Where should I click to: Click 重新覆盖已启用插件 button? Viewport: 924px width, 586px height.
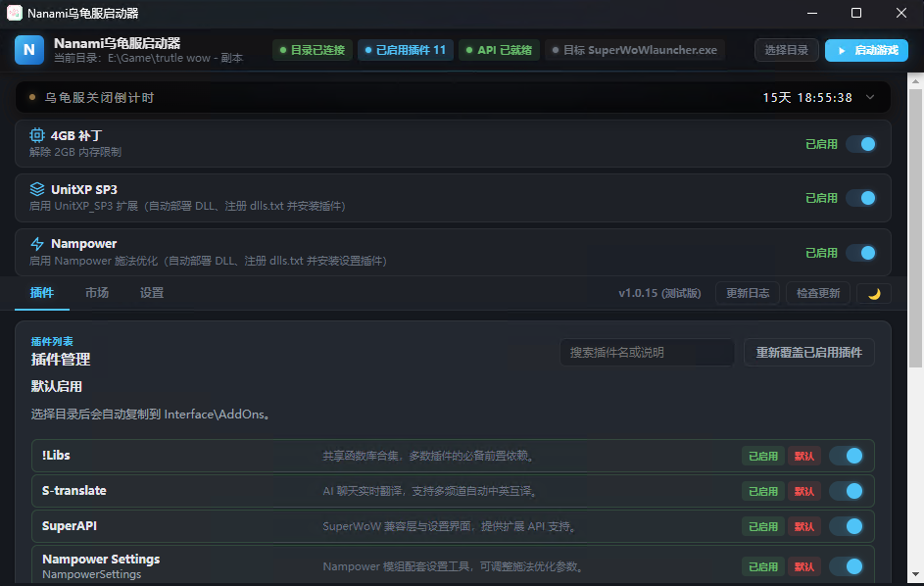pos(809,353)
